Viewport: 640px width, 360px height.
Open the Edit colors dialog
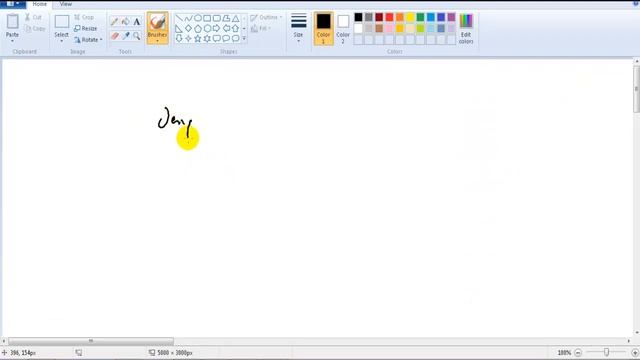tap(466, 28)
